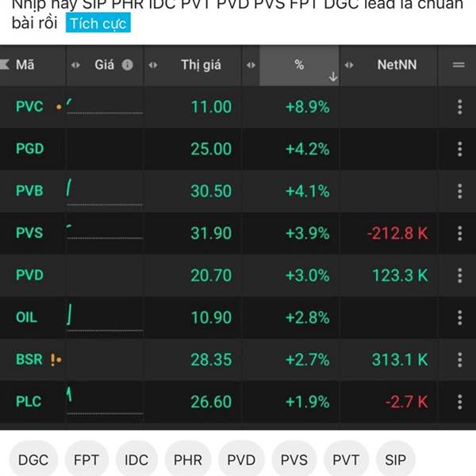The image size is (476, 476).
Task: Select the DGC stock tag chip
Action: (x=33, y=459)
